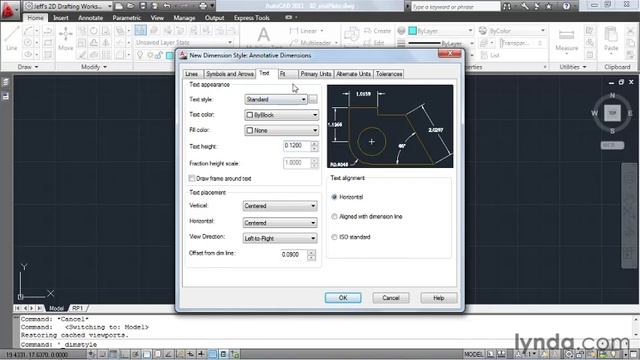640x360 pixels.
Task: Toggle MODEL space button in status bar
Action: tap(473, 354)
